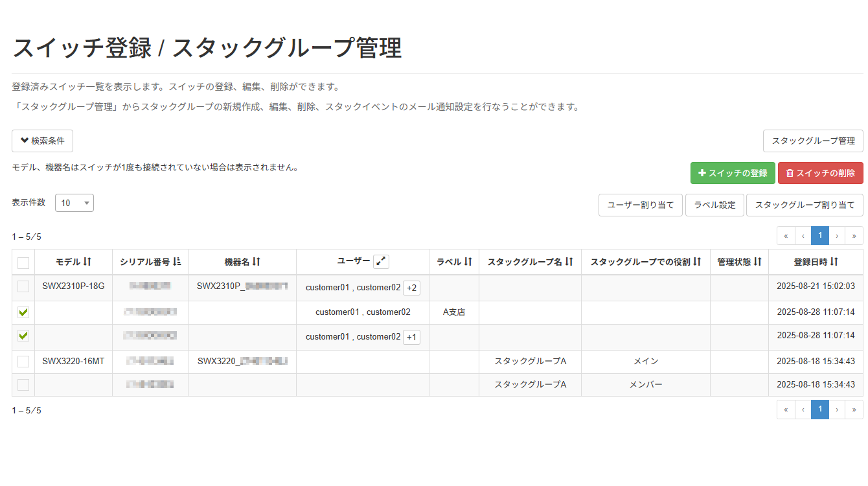Sort by 管理状態 column
The image size is (868, 486).
tap(759, 262)
